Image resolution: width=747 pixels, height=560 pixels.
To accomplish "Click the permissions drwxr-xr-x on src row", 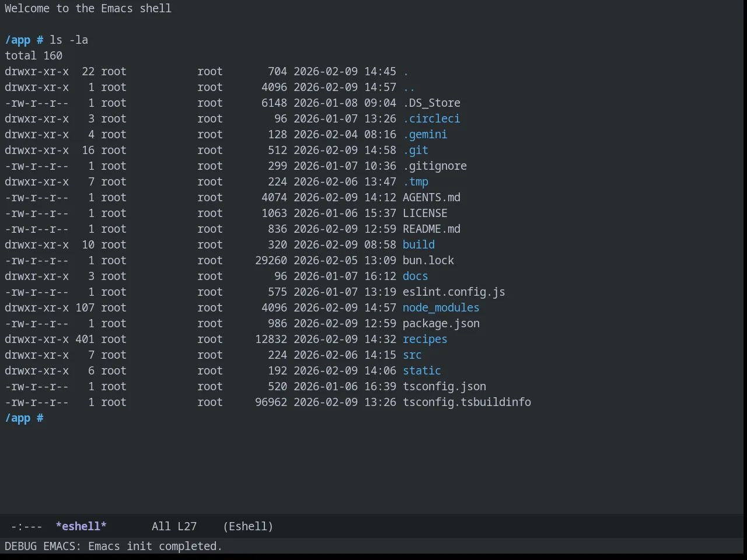I will click(x=37, y=355).
